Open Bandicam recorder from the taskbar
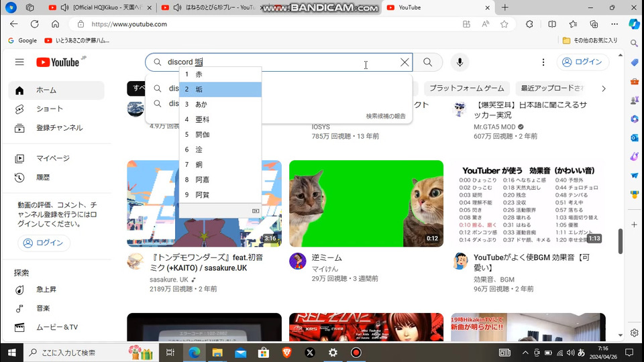The width and height of the screenshot is (644, 362). click(356, 353)
